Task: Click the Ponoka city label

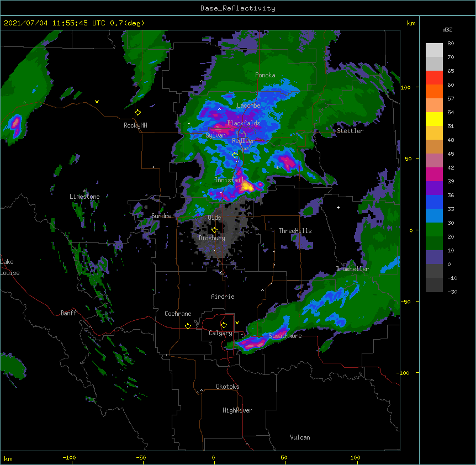Action: click(x=265, y=75)
